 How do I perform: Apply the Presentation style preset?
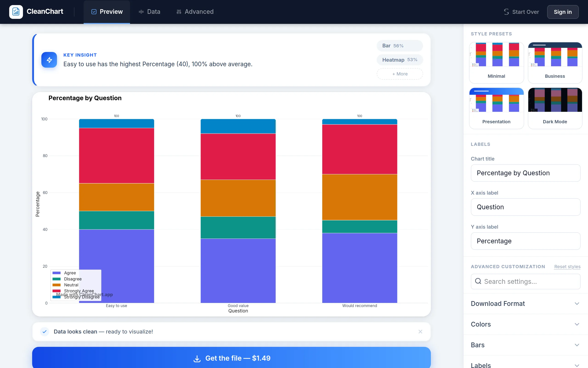coord(496,108)
